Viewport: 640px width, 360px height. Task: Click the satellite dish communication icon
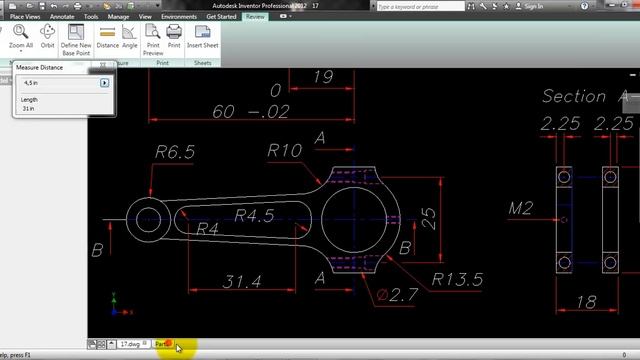pos(495,6)
